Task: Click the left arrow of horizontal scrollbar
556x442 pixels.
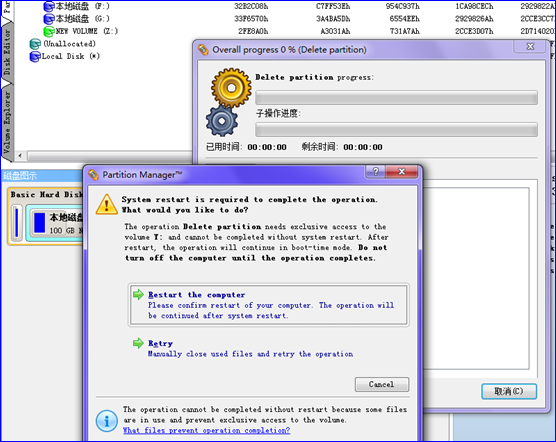Action: coord(20,155)
